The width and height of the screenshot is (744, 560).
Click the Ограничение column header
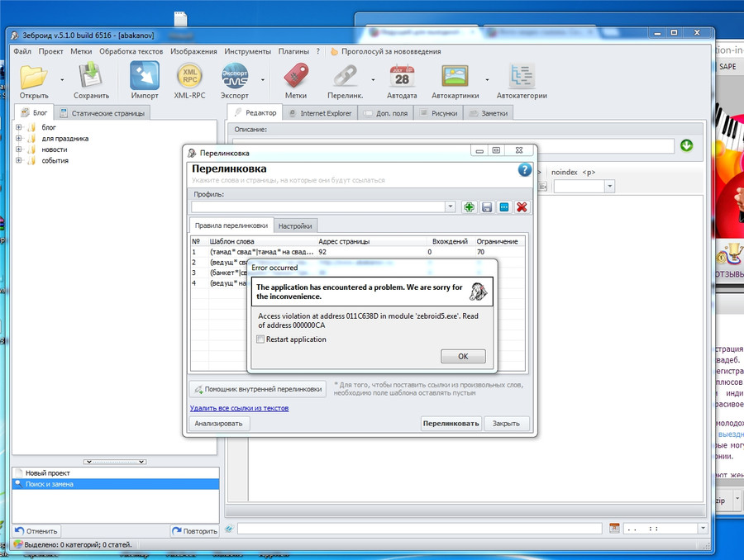tap(499, 241)
